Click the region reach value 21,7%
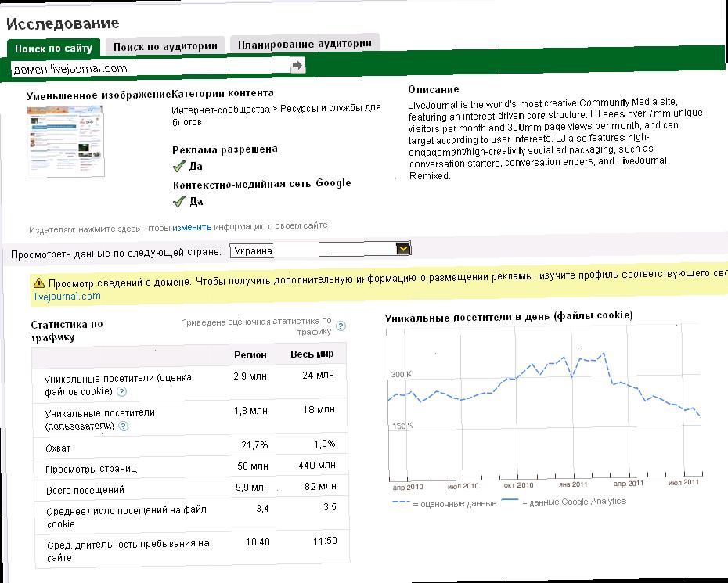728x583 pixels. tap(254, 445)
